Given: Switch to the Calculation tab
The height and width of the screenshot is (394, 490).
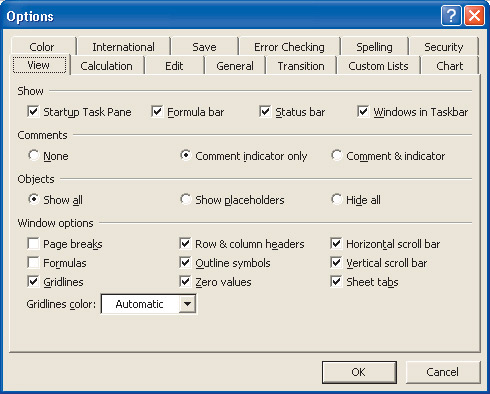Looking at the screenshot, I should (x=106, y=66).
